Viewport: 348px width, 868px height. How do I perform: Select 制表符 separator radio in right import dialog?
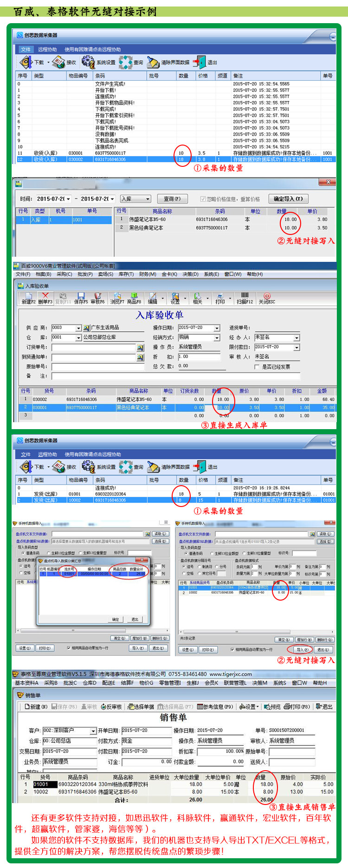200,566
